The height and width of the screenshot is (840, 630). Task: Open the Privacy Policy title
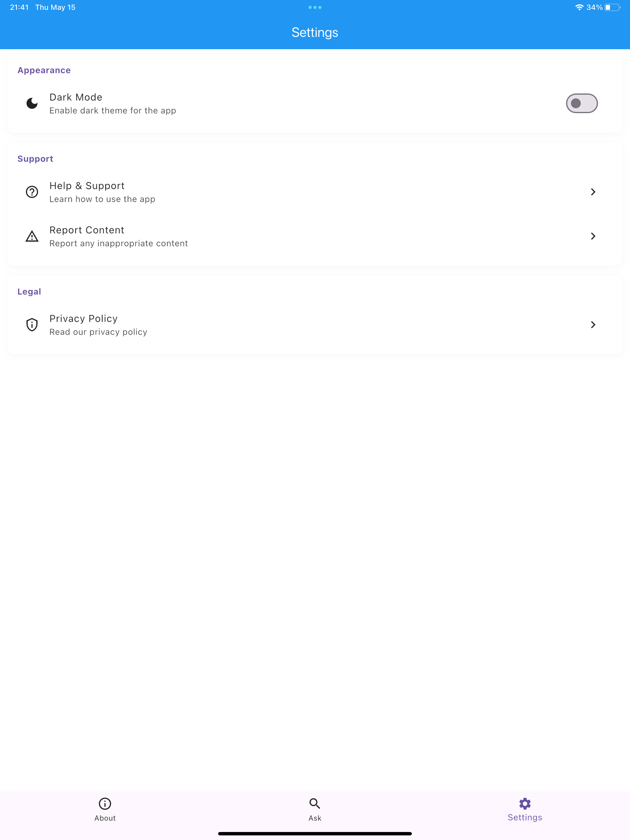[84, 319]
